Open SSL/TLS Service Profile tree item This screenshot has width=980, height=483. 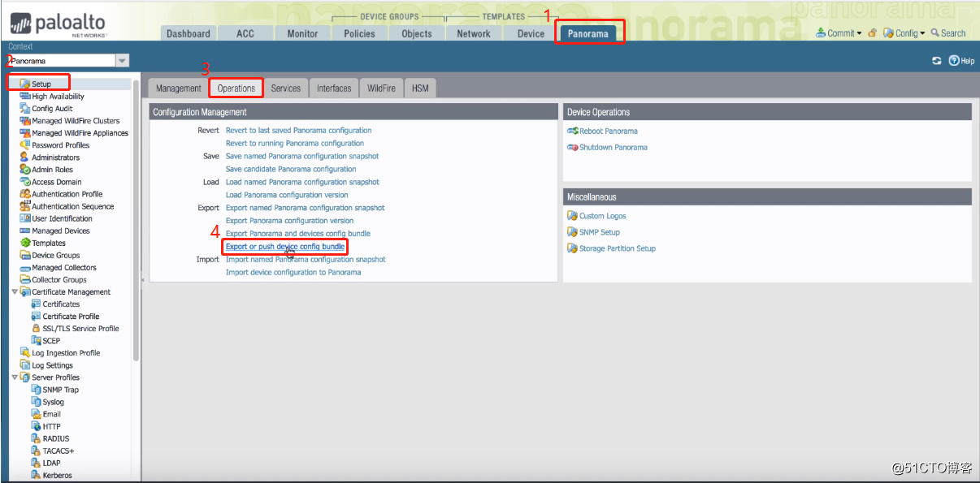(x=80, y=329)
